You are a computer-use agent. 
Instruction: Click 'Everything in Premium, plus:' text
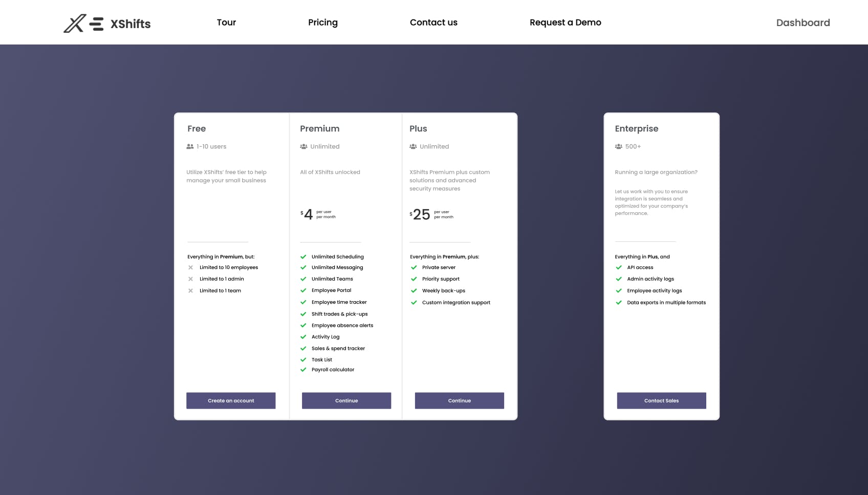[x=445, y=257]
